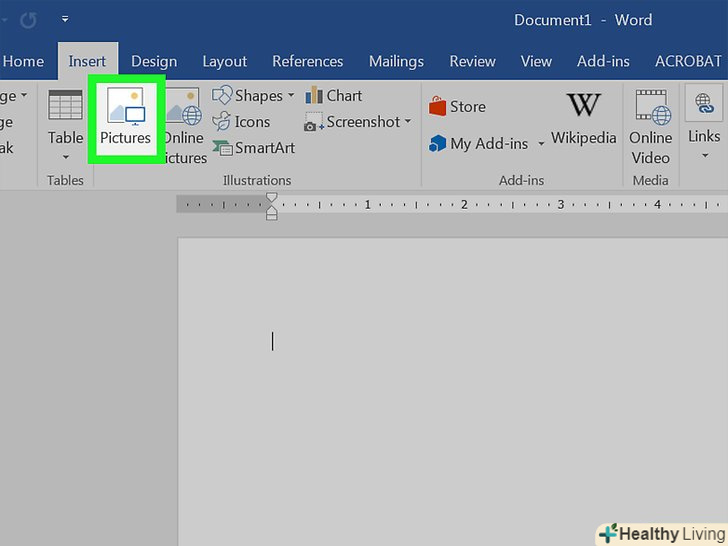Click the Links globe icon
The height and width of the screenshot is (546, 728).
704,103
